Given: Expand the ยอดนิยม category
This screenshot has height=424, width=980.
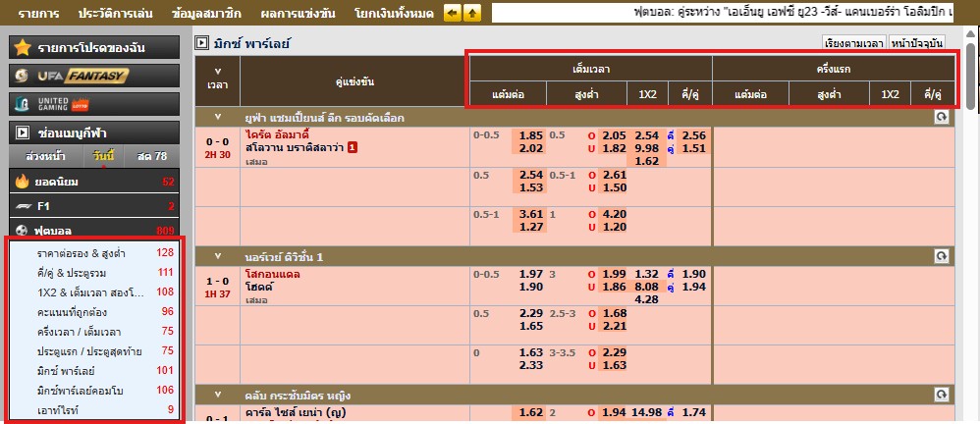Looking at the screenshot, I should pos(94,183).
